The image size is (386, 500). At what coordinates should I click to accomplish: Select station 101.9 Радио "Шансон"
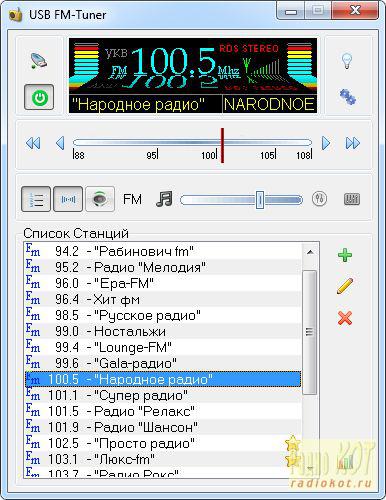tap(163, 427)
